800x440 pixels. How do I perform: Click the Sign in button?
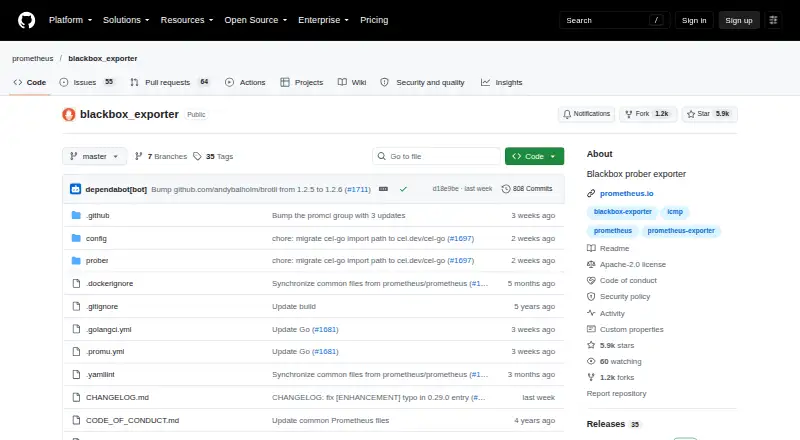(x=694, y=20)
